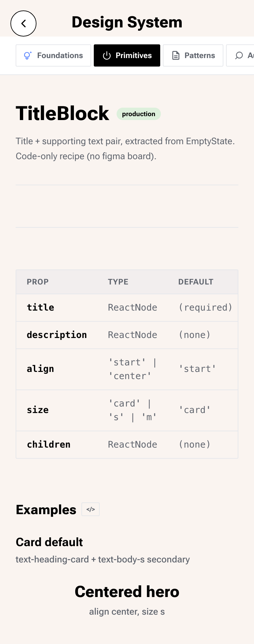Click the power icon in Primitives
This screenshot has width=254, height=644.
(x=107, y=56)
